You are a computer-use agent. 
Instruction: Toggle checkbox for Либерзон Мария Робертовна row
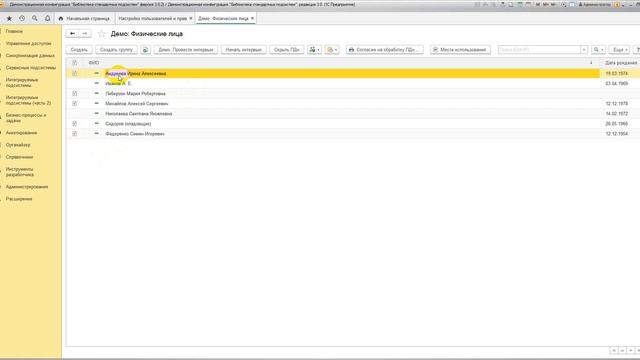pos(74,93)
